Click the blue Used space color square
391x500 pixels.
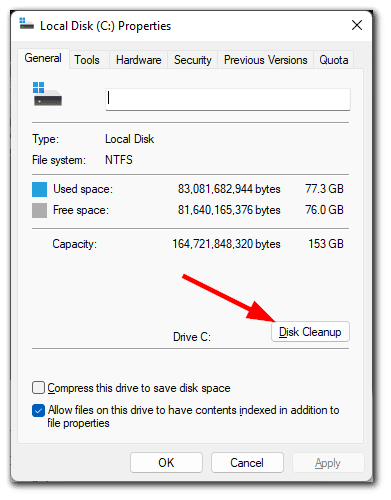click(x=39, y=190)
